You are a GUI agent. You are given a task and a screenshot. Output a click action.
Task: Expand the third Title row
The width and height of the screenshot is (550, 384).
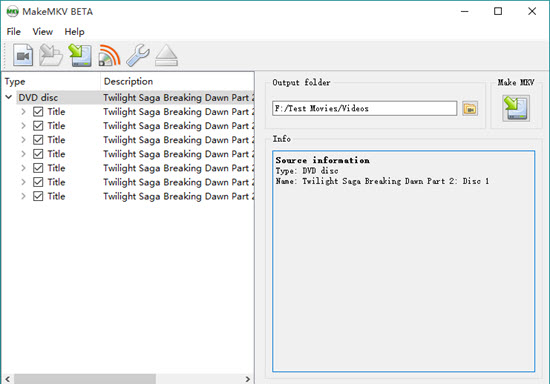(x=23, y=140)
